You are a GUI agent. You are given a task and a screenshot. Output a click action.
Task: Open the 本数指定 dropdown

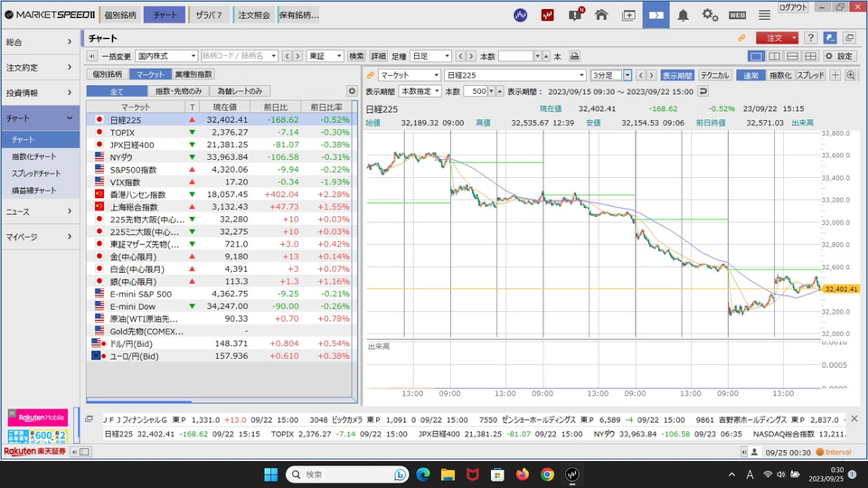[420, 90]
